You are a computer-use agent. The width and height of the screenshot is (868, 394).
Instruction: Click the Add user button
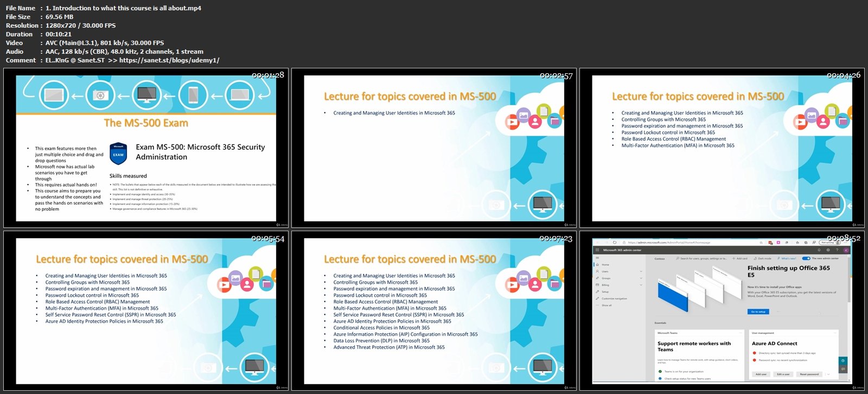761,374
